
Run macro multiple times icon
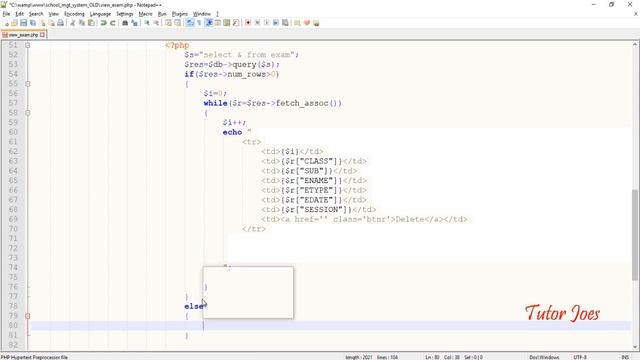pos(276,23)
